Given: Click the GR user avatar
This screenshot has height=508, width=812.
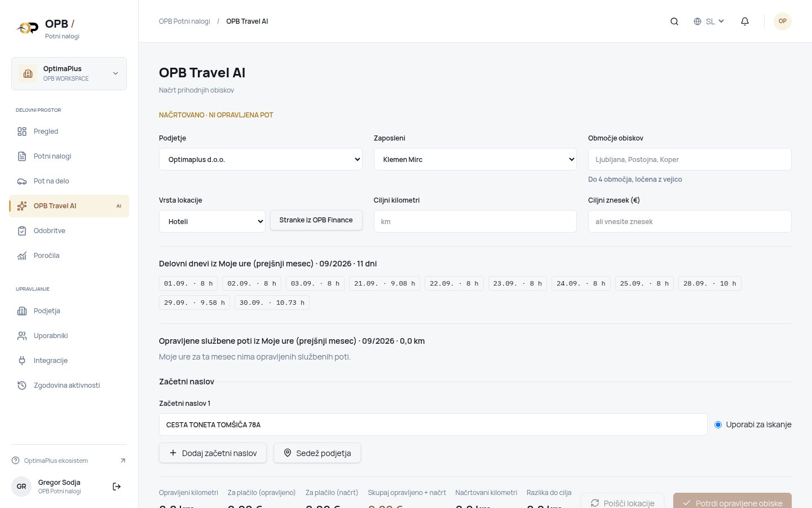Looking at the screenshot, I should 21,487.
